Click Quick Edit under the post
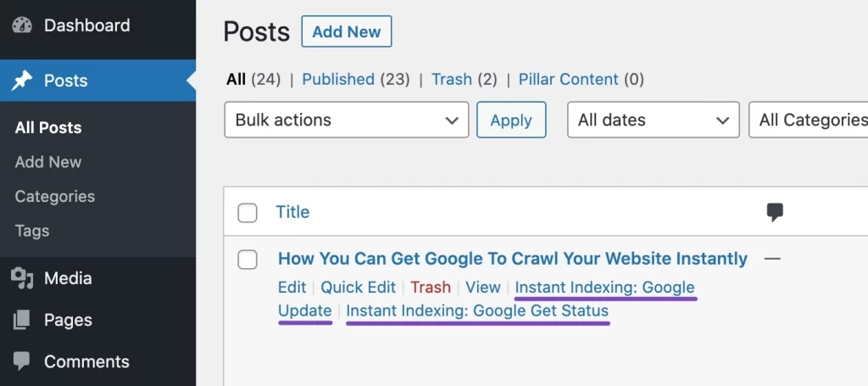The height and width of the screenshot is (386, 868). pyautogui.click(x=358, y=288)
